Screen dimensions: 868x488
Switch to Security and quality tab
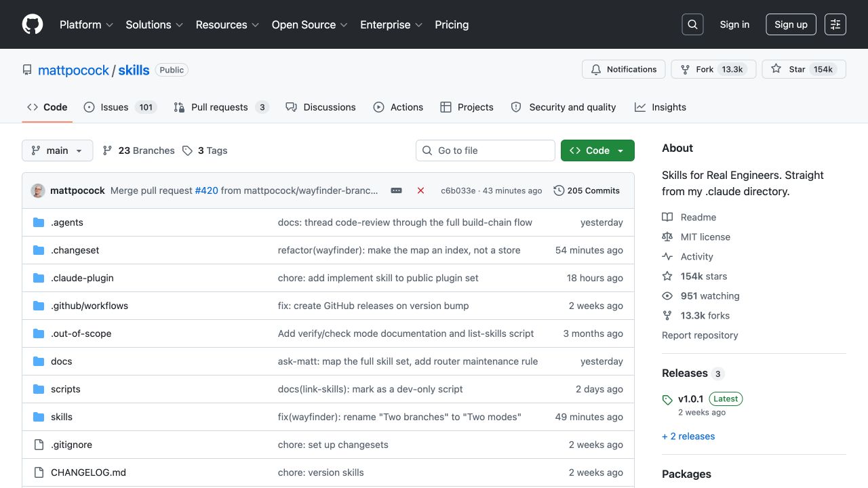pyautogui.click(x=564, y=107)
